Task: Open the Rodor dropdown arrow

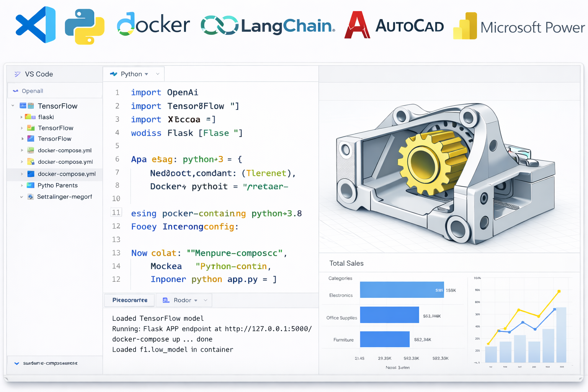Action: click(x=196, y=301)
